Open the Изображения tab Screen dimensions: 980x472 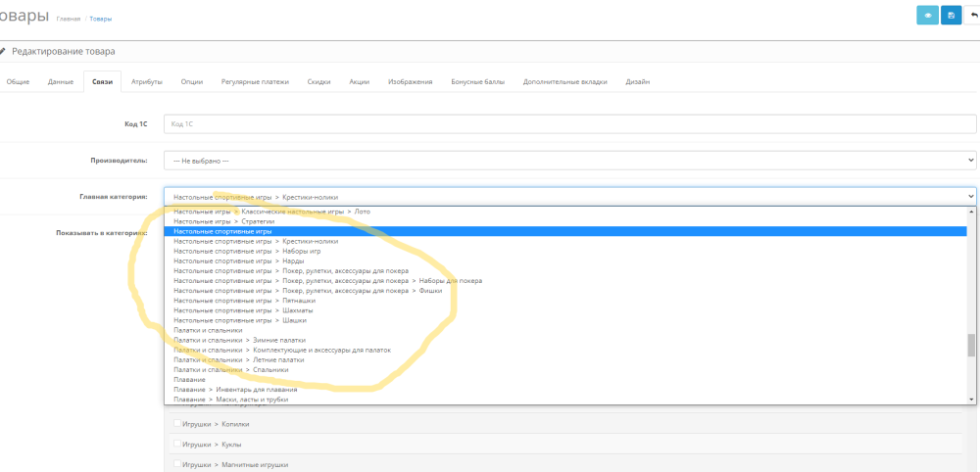coord(410,81)
